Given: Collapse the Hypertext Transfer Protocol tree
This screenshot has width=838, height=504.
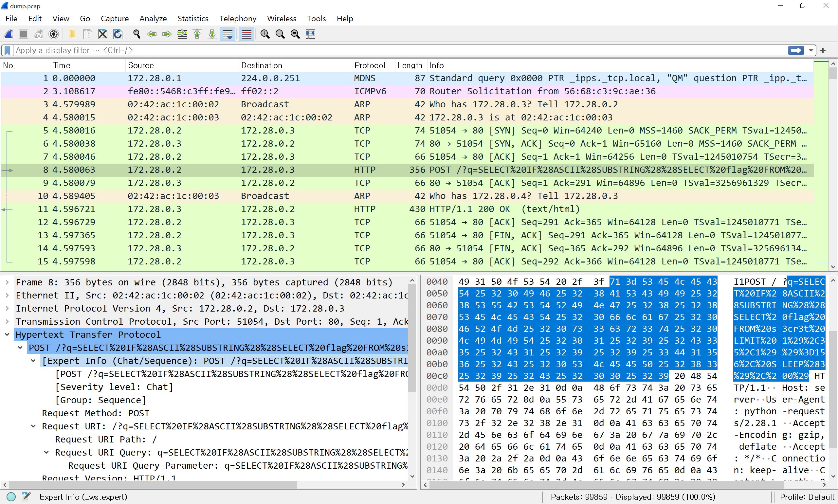Looking at the screenshot, I should tap(7, 334).
